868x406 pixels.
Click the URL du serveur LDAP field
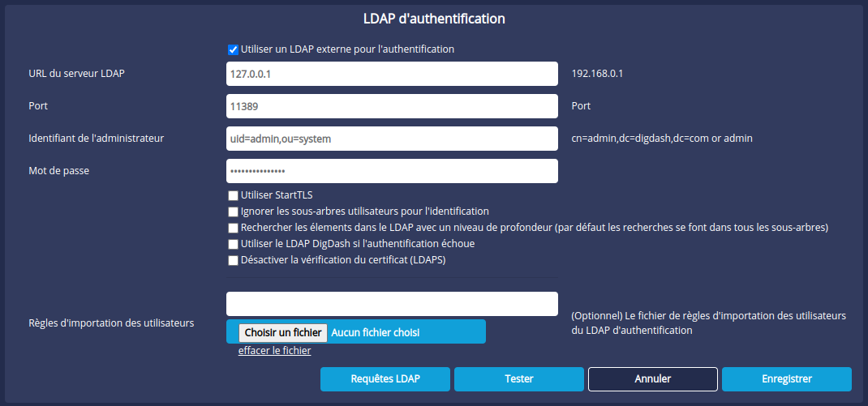click(x=392, y=74)
